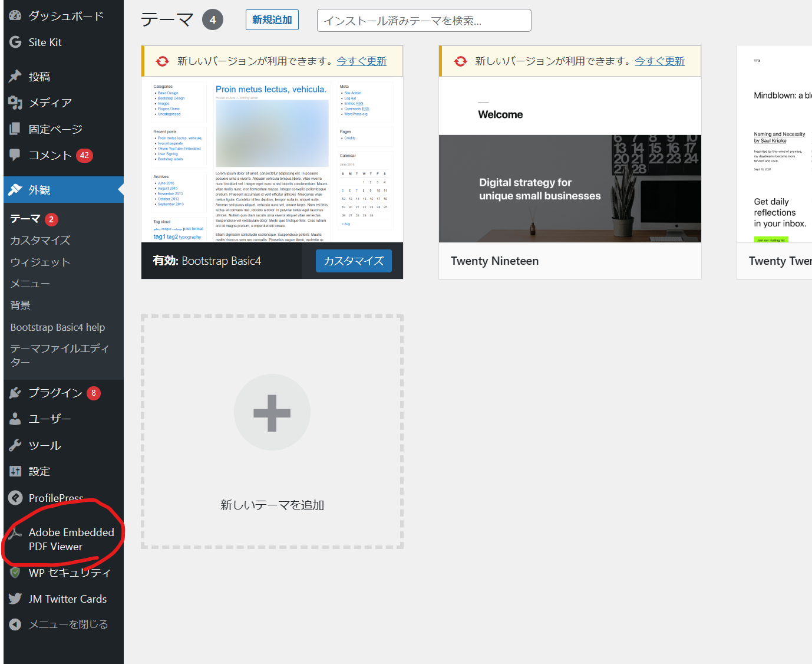Open the JM Twitter Cards bird icon
Image resolution: width=812 pixels, height=664 pixels.
click(15, 598)
